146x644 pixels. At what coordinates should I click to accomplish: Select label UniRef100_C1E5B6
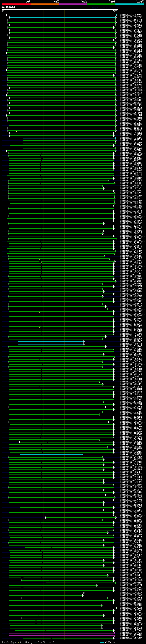131,145
